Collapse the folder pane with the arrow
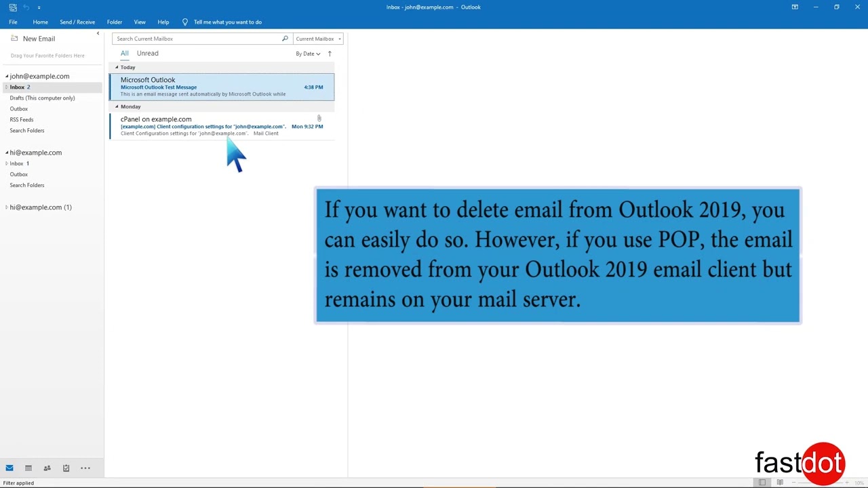 98,33
